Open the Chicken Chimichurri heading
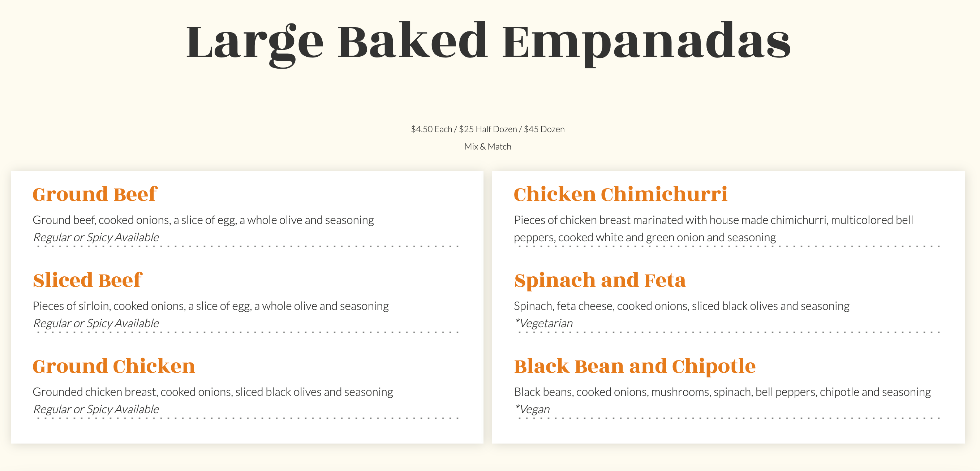The width and height of the screenshot is (980, 471). 620,194
